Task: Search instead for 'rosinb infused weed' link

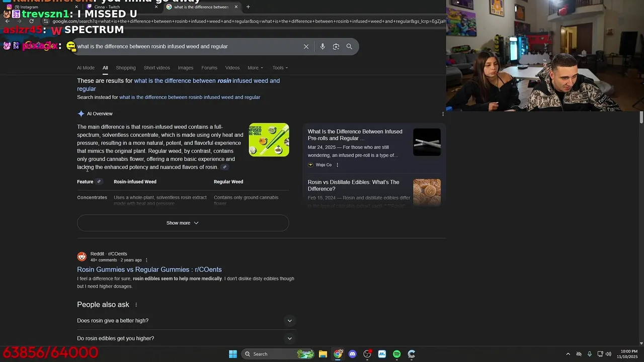Action: (x=190, y=97)
